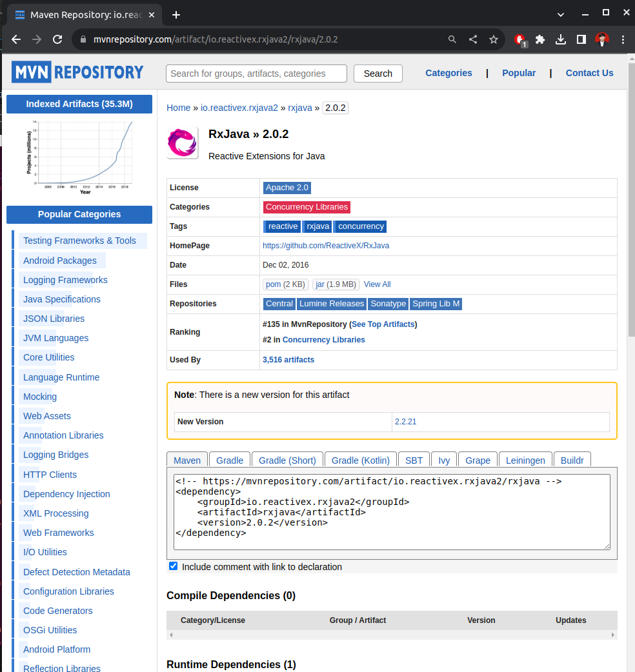
Task: Go forward using browser forward arrow
Action: coord(37,39)
